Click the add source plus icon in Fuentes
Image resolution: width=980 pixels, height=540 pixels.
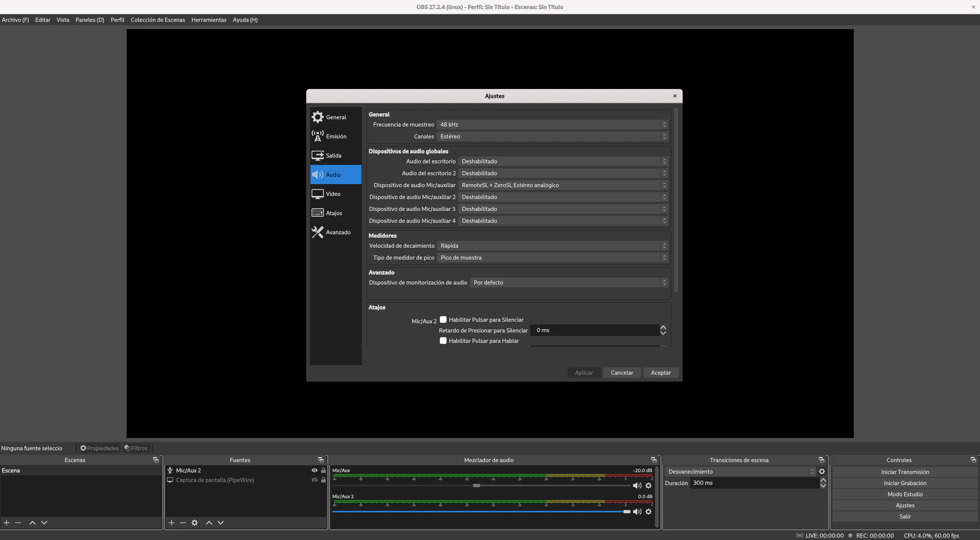coord(172,523)
